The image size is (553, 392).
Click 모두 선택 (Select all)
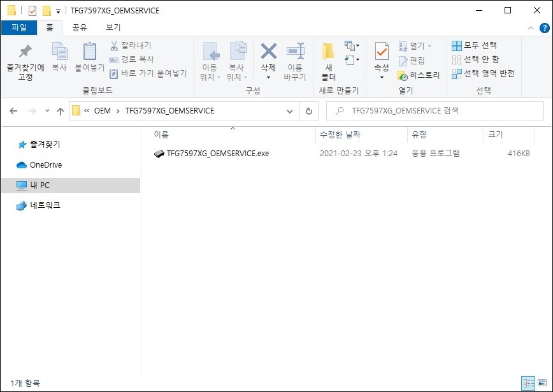[x=474, y=45]
